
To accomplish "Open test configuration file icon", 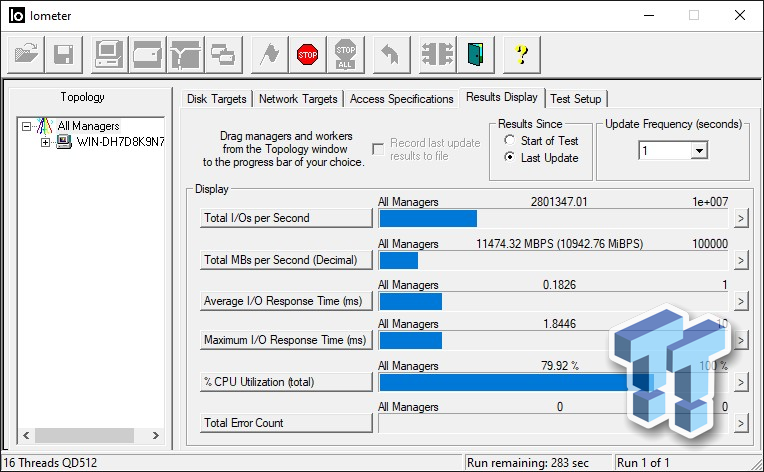I will (26, 54).
